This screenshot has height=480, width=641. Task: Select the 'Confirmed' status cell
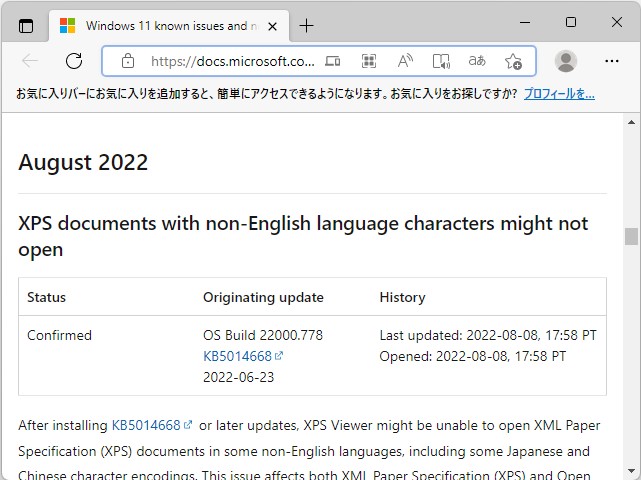59,335
